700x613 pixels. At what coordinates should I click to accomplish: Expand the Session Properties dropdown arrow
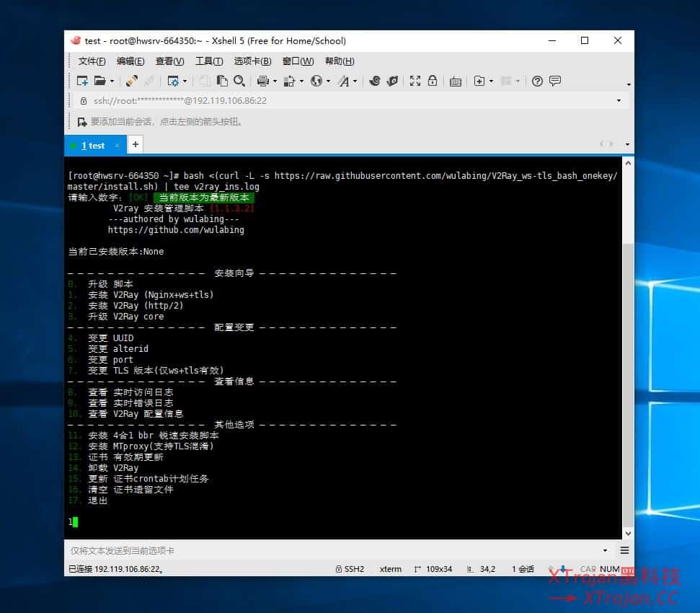[x=185, y=81]
